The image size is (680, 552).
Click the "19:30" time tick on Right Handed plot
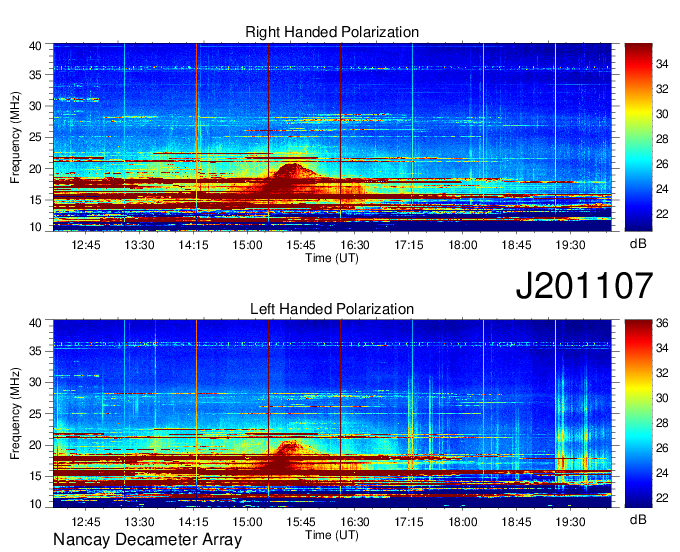pos(570,245)
